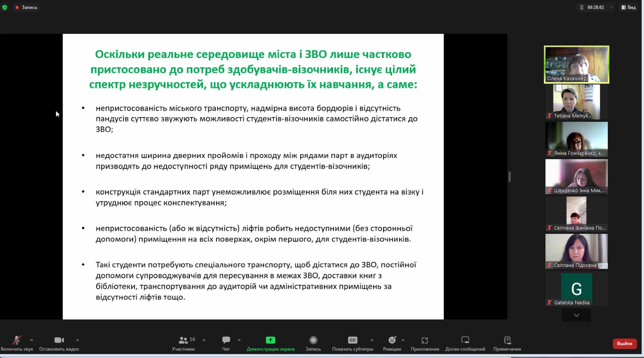Open the Participants (Участники) panel icon
The height and width of the screenshot is (358, 644).
(x=183, y=340)
